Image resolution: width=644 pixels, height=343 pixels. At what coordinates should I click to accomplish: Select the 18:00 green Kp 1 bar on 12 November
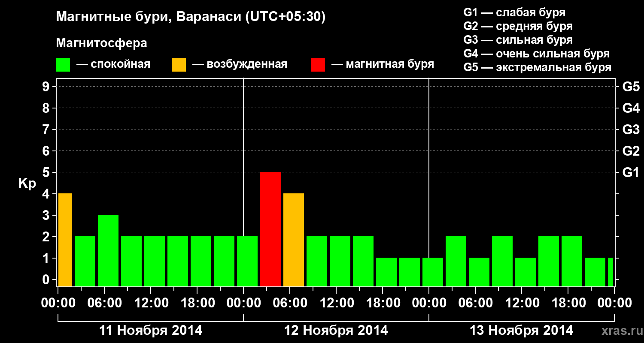pyautogui.click(x=386, y=272)
